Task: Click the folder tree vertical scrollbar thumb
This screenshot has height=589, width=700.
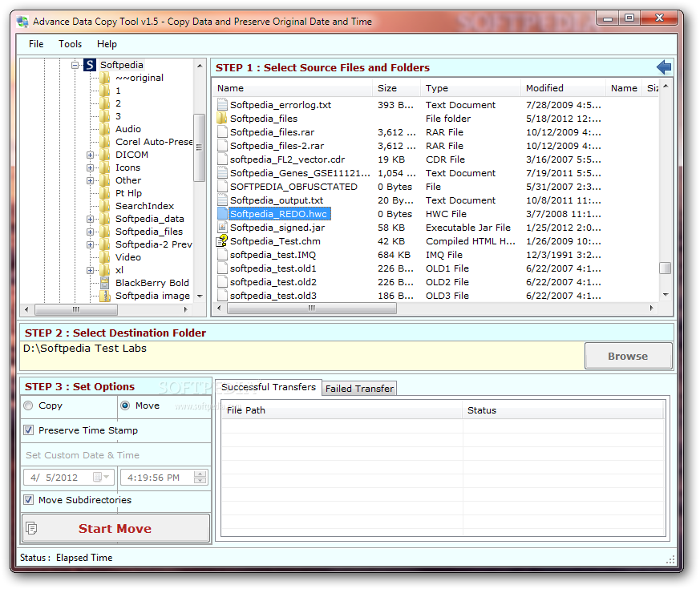Action: click(x=199, y=147)
